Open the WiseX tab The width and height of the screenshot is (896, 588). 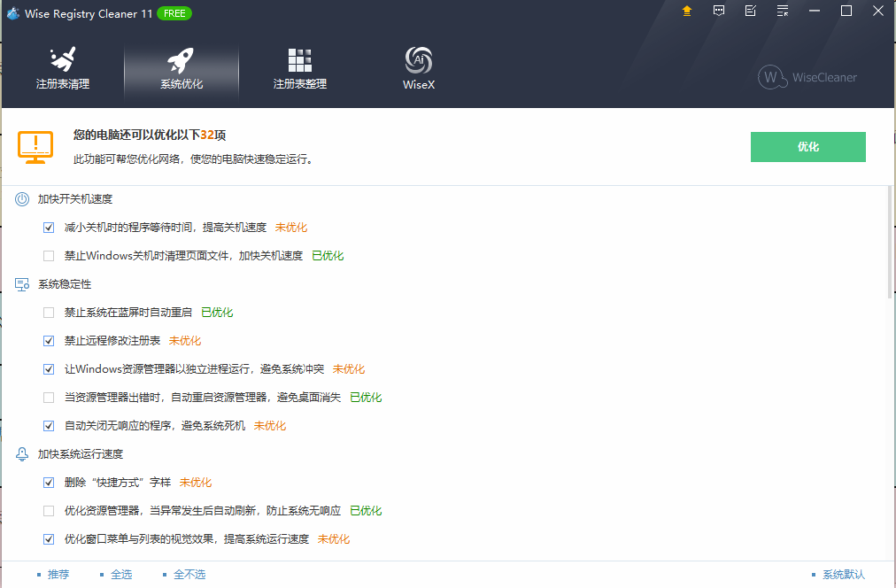point(418,70)
